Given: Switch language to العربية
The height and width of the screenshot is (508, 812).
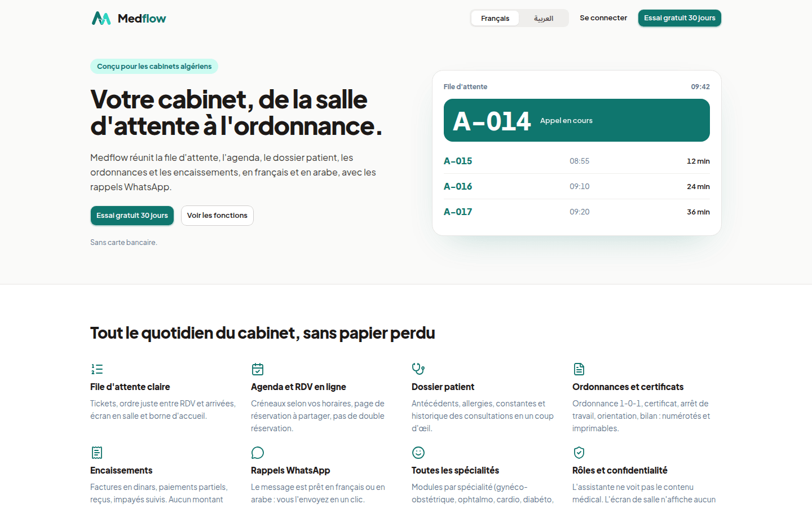Looking at the screenshot, I should [x=544, y=18].
